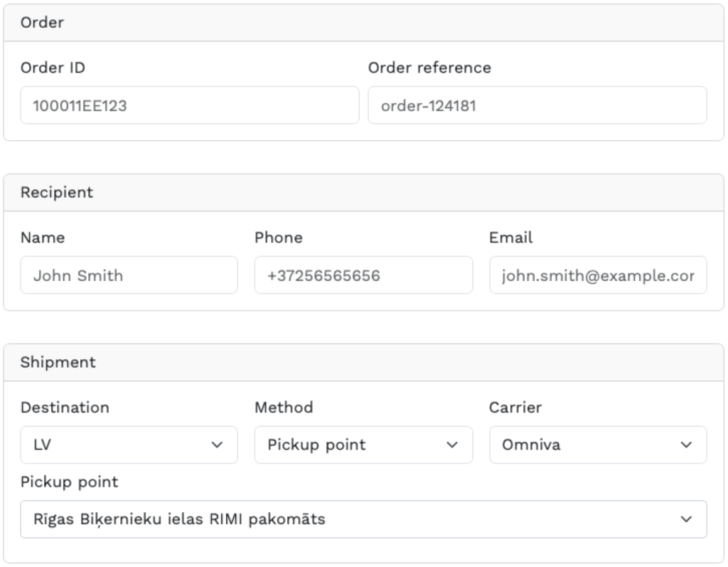728x567 pixels.
Task: Click into the Email input field
Action: (x=597, y=275)
